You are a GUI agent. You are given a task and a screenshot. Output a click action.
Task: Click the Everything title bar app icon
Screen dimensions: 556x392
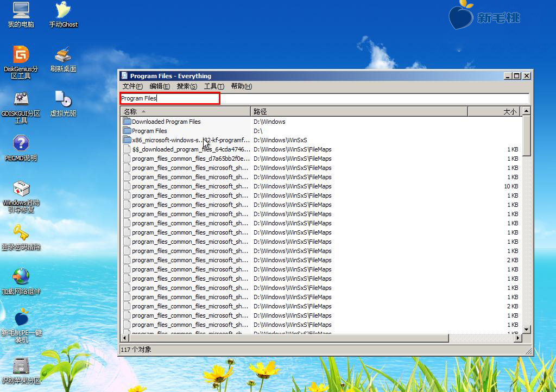124,75
